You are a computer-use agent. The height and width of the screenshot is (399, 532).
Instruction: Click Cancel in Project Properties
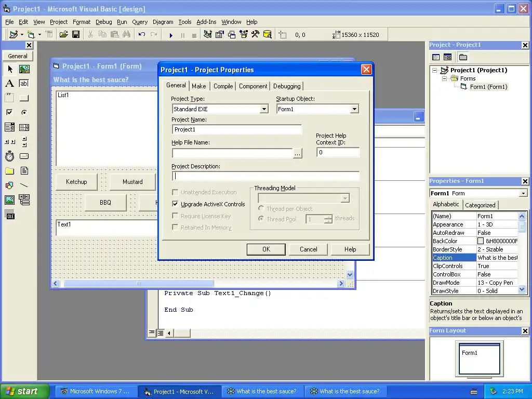[x=309, y=249]
